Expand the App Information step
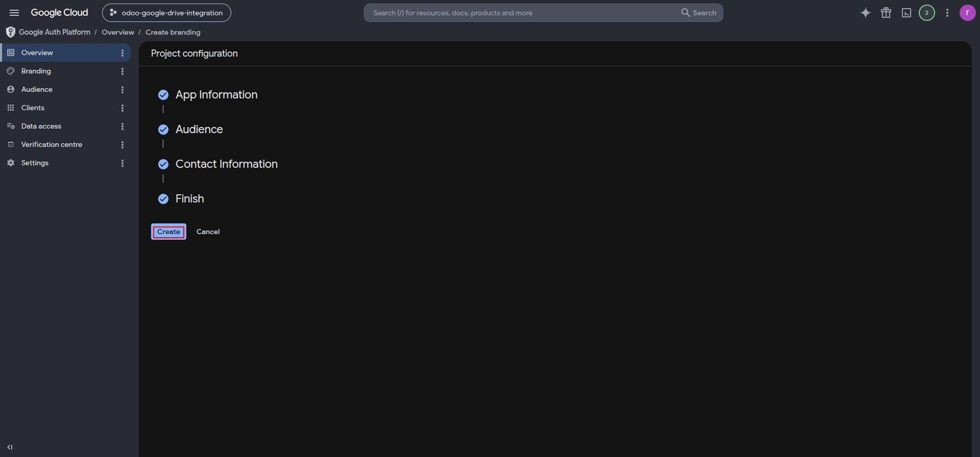This screenshot has height=457, width=980. [x=216, y=95]
